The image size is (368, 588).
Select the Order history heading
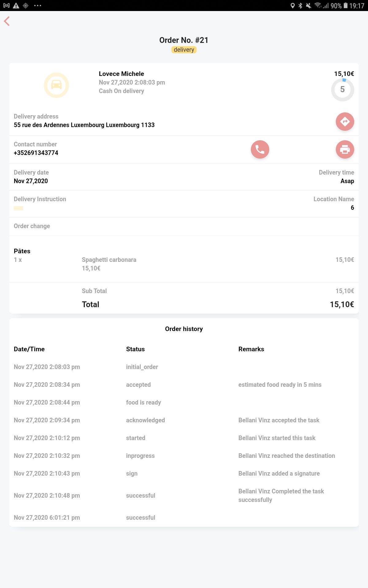184,329
